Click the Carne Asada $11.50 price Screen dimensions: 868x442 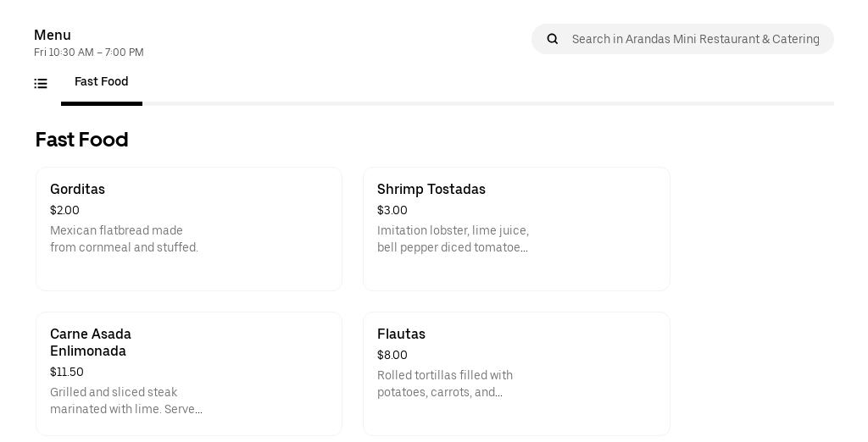[67, 373]
